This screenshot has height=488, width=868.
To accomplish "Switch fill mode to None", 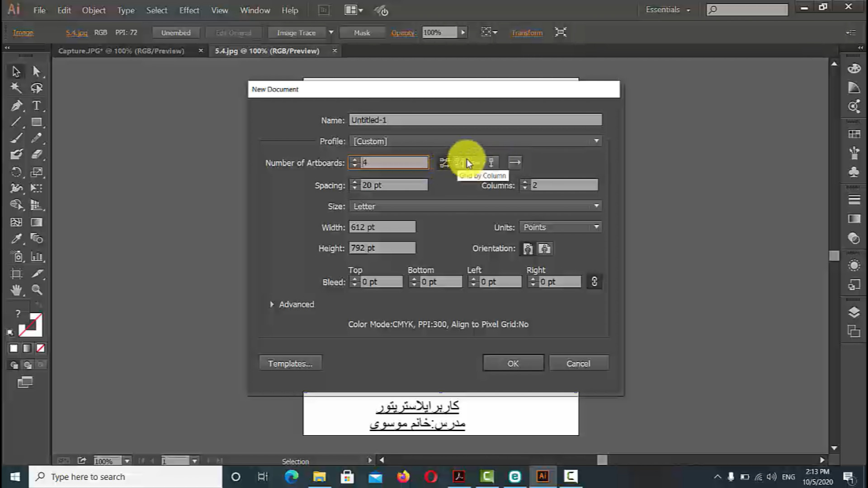I will [x=41, y=348].
